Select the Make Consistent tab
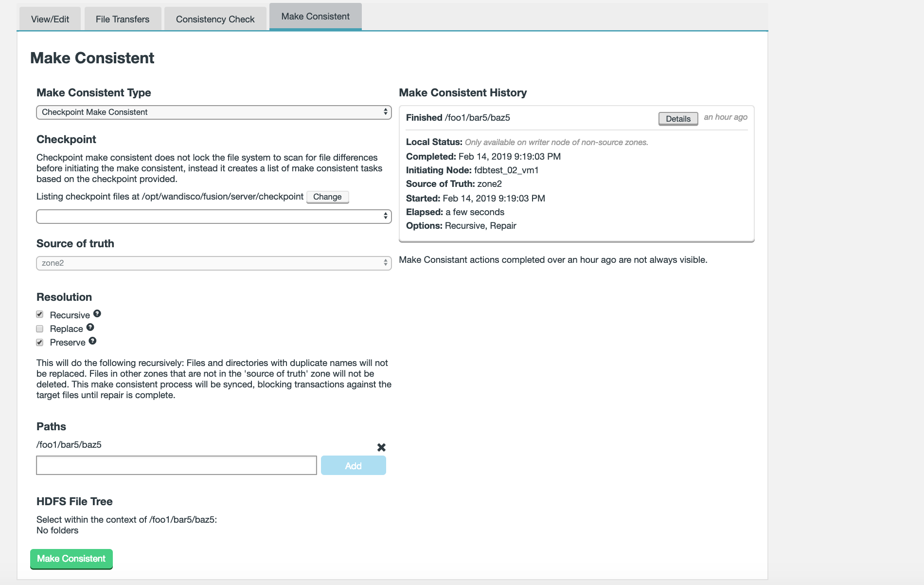This screenshot has height=585, width=924. point(315,17)
